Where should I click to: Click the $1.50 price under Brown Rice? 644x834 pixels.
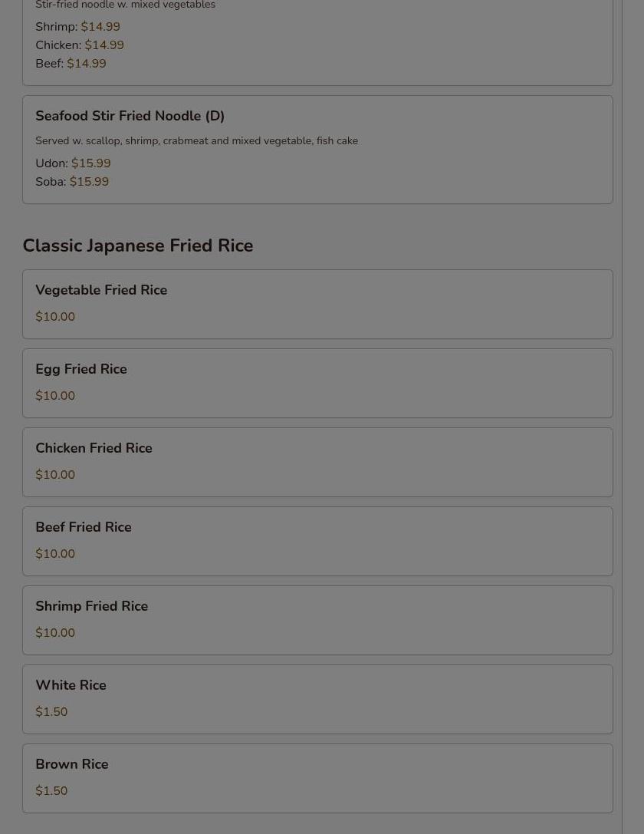tap(51, 791)
